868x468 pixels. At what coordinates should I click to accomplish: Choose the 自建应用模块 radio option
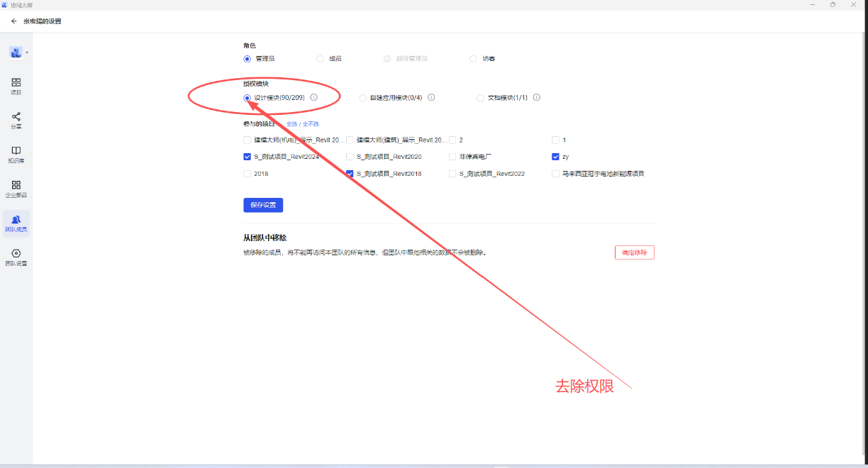(x=363, y=98)
